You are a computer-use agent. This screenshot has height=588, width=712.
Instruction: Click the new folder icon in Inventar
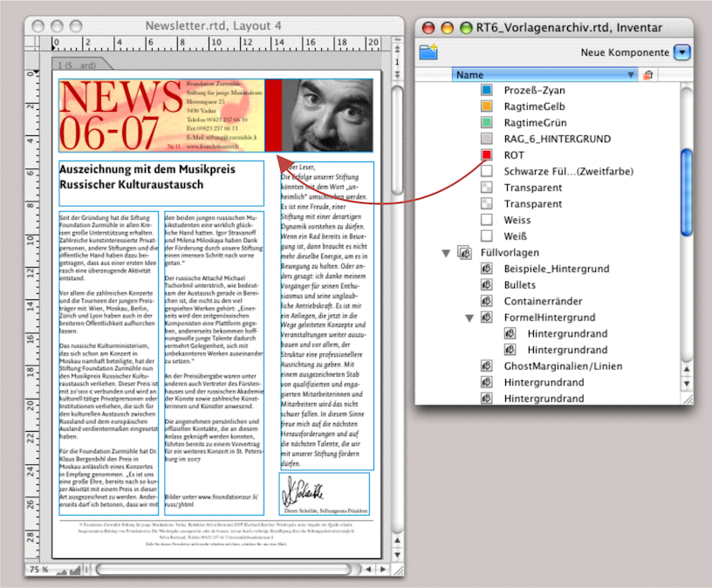(428, 52)
